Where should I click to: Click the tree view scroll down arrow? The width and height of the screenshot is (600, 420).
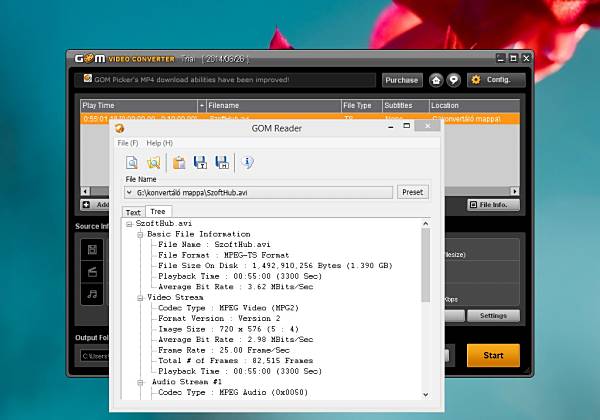(x=426, y=395)
